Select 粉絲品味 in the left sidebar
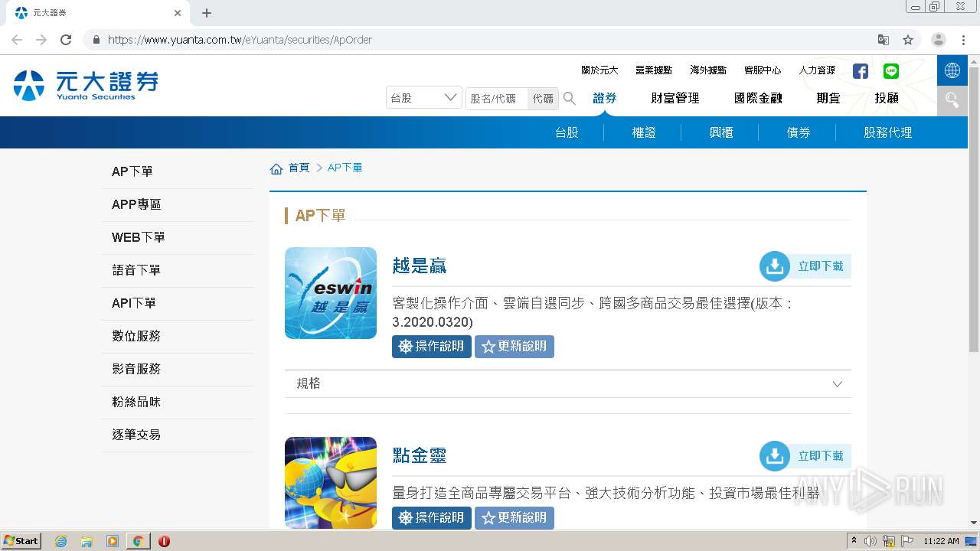The image size is (980, 551). pyautogui.click(x=178, y=402)
